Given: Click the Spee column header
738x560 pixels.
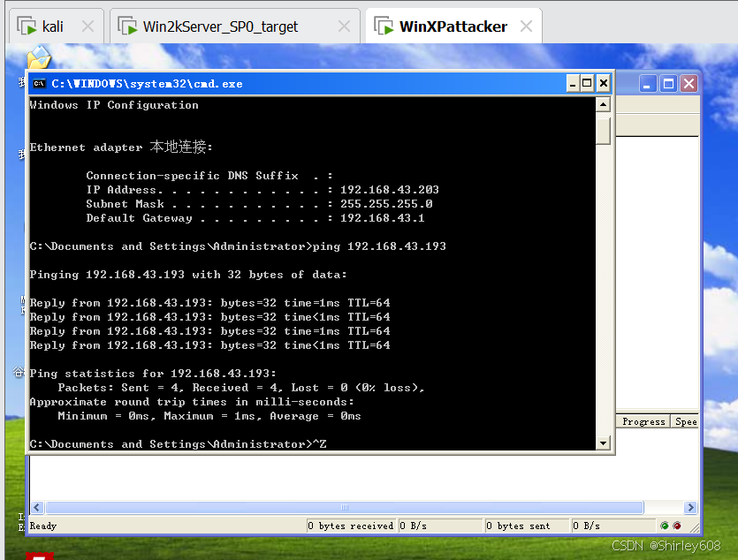Looking at the screenshot, I should point(685,421).
